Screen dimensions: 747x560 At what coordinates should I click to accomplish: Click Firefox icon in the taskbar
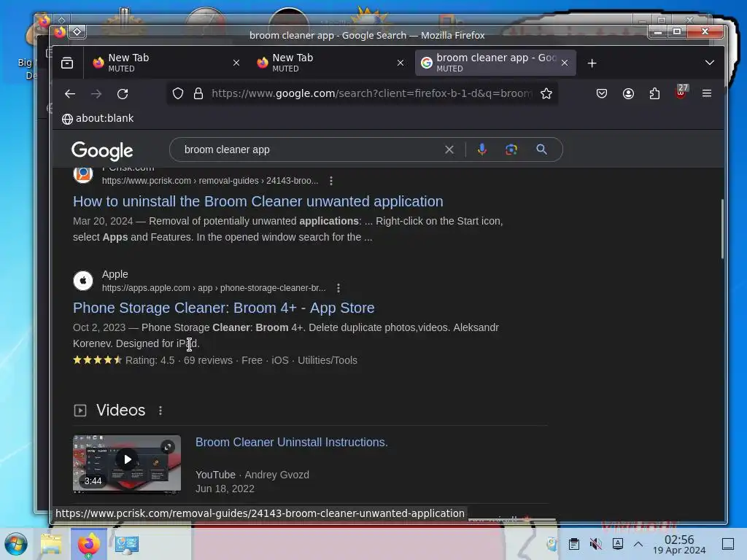coord(89,544)
